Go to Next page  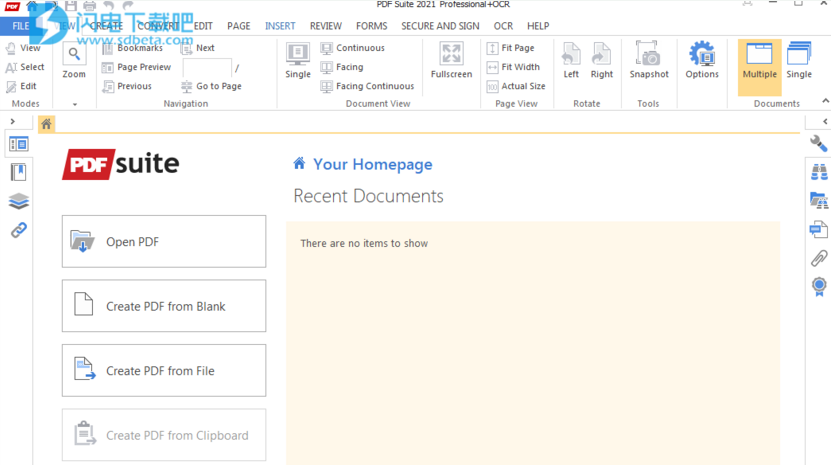point(198,48)
